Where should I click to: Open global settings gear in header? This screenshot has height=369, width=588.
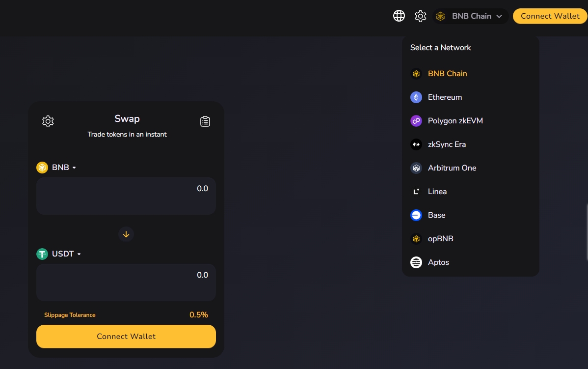coord(420,16)
